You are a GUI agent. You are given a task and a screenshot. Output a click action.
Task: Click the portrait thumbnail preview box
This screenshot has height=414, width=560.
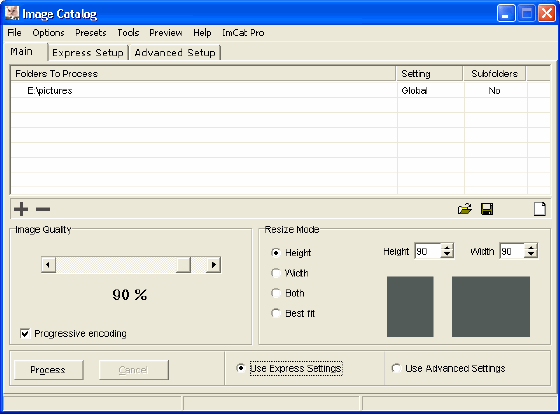pyautogui.click(x=410, y=306)
